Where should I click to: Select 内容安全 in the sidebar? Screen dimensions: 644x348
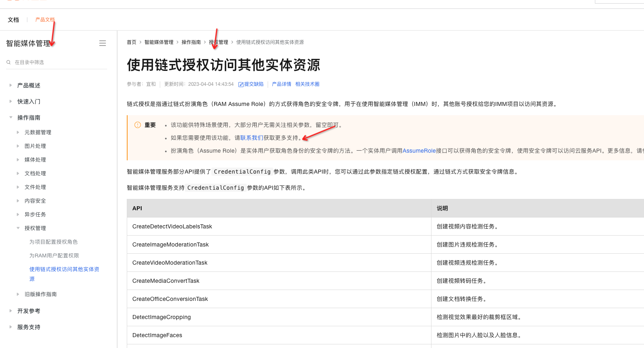(x=35, y=201)
